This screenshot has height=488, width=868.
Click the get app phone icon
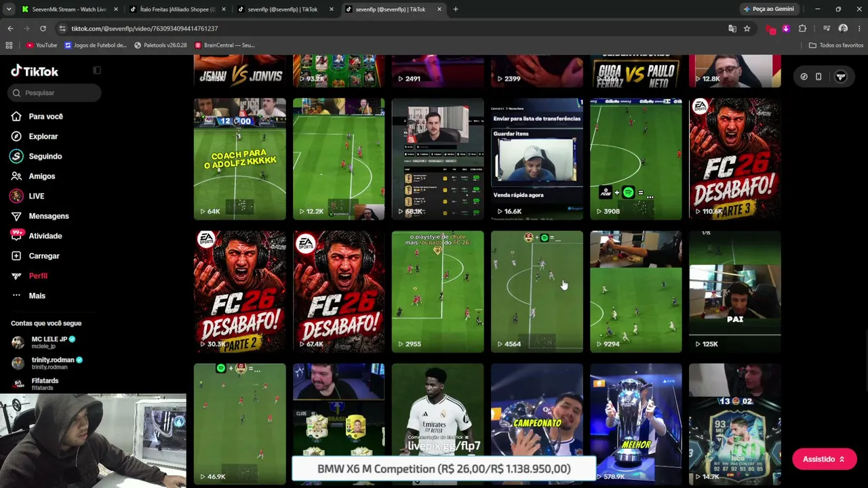pos(818,77)
